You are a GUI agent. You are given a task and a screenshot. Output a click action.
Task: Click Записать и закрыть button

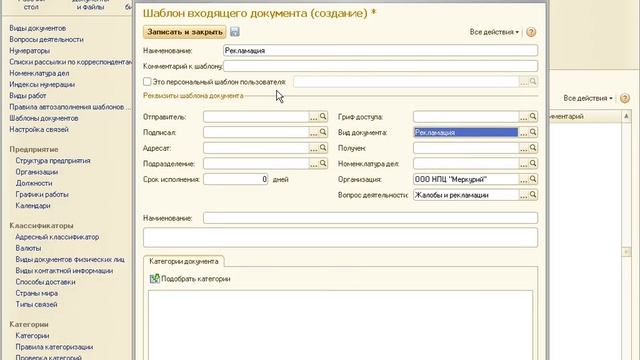185,32
